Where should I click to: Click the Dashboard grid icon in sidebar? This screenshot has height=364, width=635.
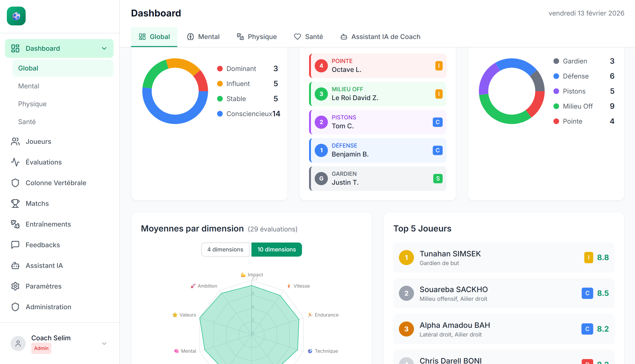tap(15, 48)
